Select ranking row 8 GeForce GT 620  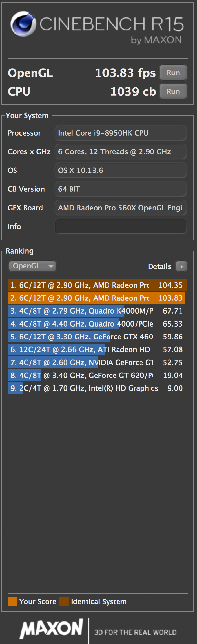[97, 375]
